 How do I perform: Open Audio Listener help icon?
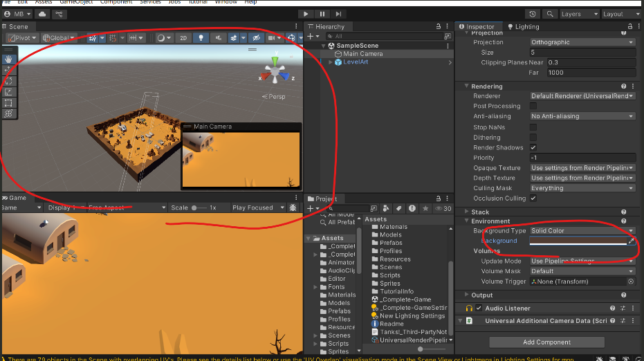(612, 308)
